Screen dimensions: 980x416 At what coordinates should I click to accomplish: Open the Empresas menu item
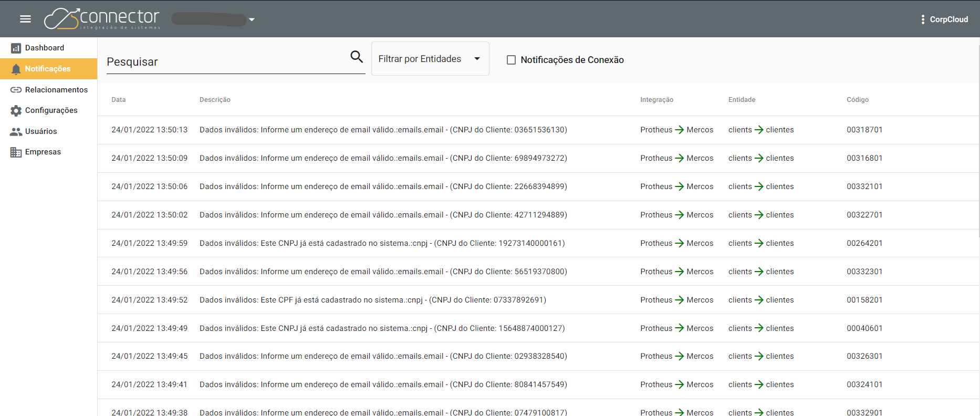coord(48,152)
